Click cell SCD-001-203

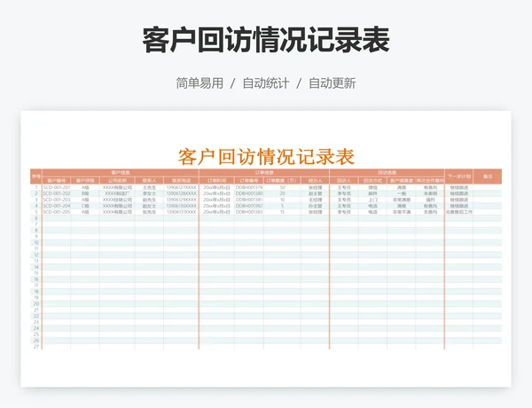(x=57, y=200)
